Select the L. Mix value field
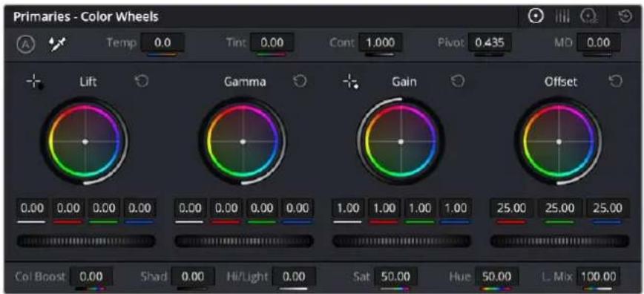 coord(598,276)
